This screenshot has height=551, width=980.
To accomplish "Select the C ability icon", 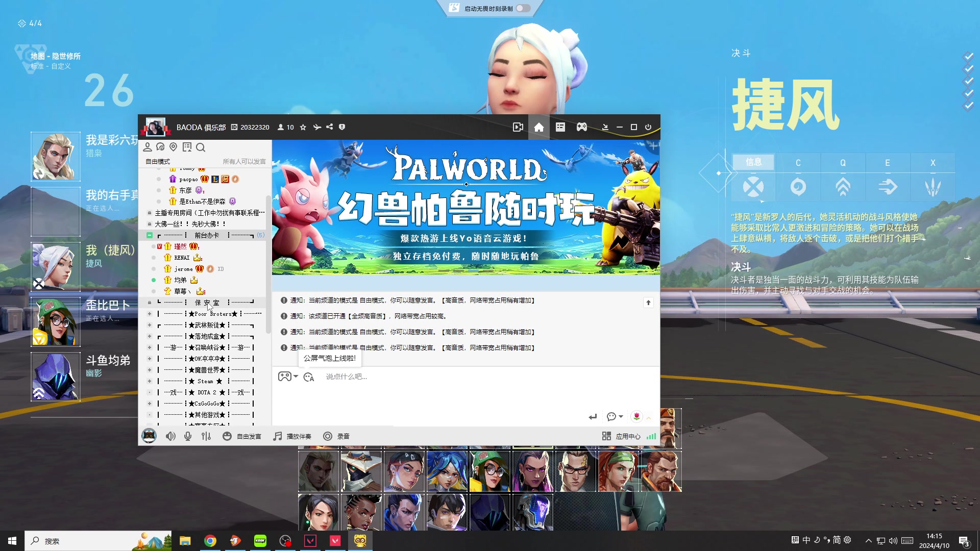I will tap(798, 187).
